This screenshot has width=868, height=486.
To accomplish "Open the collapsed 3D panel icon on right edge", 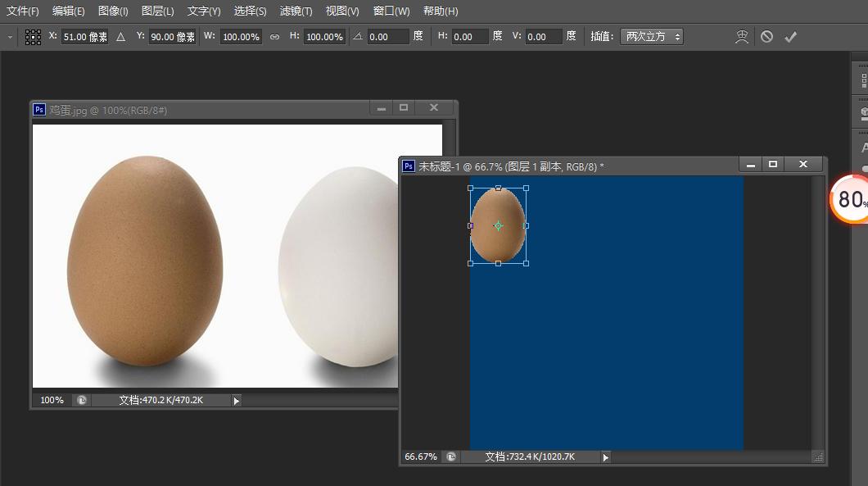I will [x=862, y=111].
